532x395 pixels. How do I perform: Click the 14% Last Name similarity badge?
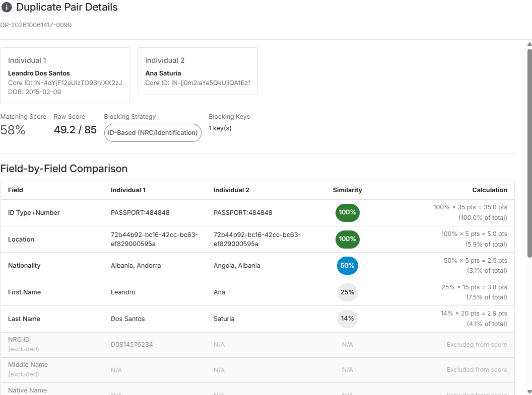tap(348, 319)
